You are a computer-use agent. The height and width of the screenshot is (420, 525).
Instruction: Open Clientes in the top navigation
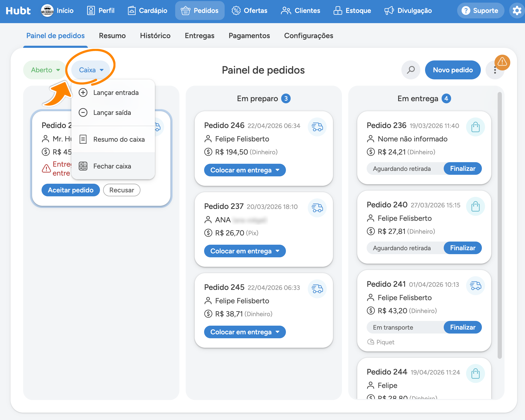point(300,11)
